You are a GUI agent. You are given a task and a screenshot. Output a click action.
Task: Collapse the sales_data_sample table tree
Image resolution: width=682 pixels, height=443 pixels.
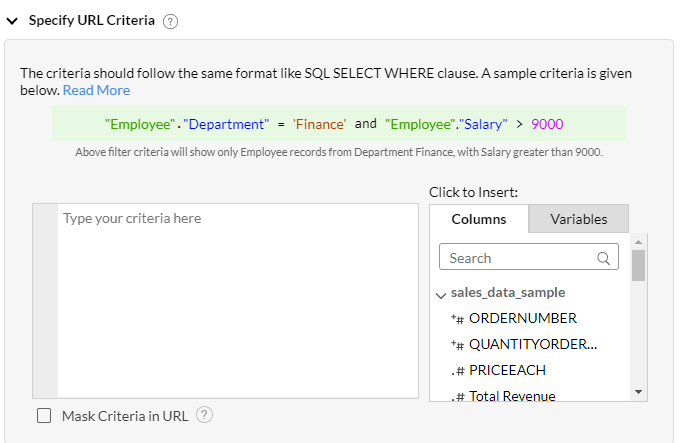441,294
